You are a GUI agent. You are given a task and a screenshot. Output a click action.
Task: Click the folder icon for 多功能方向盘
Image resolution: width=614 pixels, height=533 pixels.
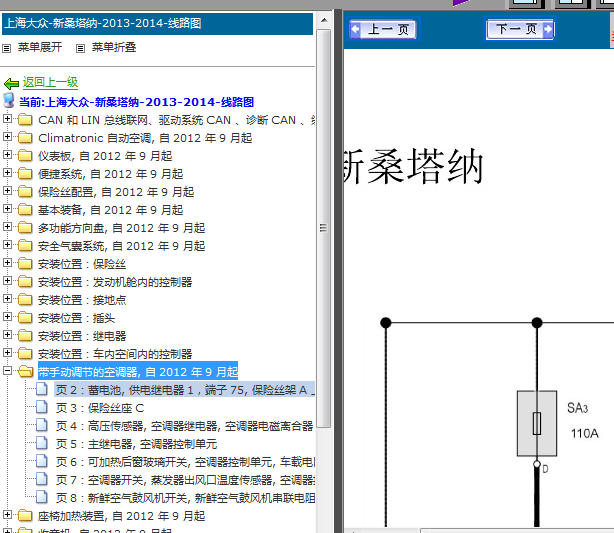(x=25, y=228)
